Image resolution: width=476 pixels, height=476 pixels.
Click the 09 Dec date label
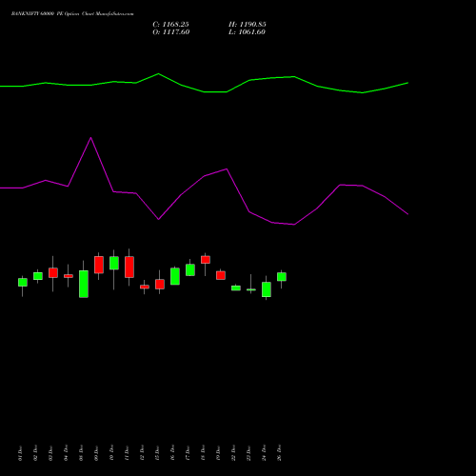tap(96, 453)
